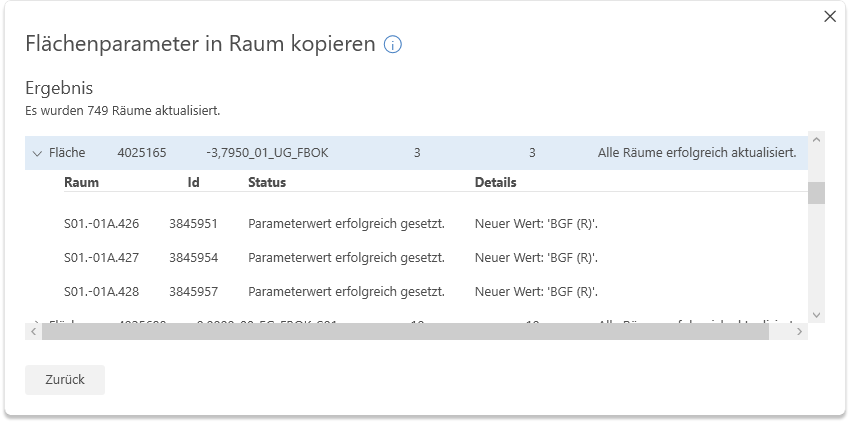Screen dimensions: 850x423
Task: Click the Id value 3845951
Action: point(193,224)
